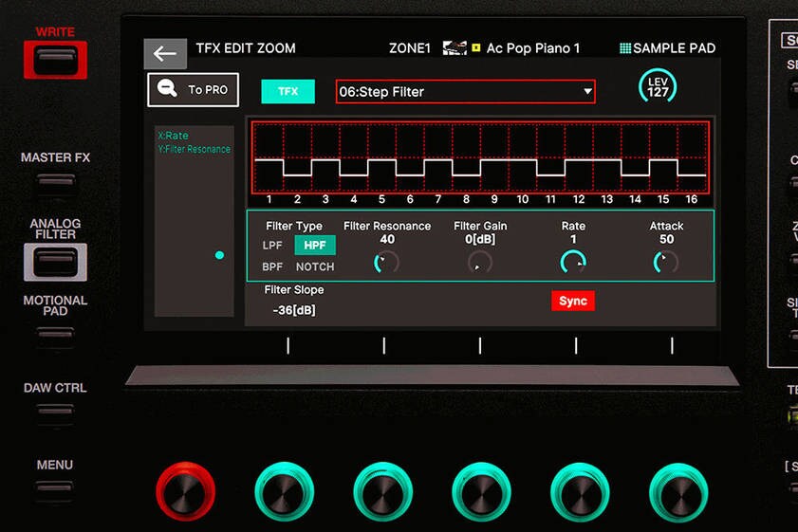Toggle the Sync button
This screenshot has width=798, height=532.
573,301
